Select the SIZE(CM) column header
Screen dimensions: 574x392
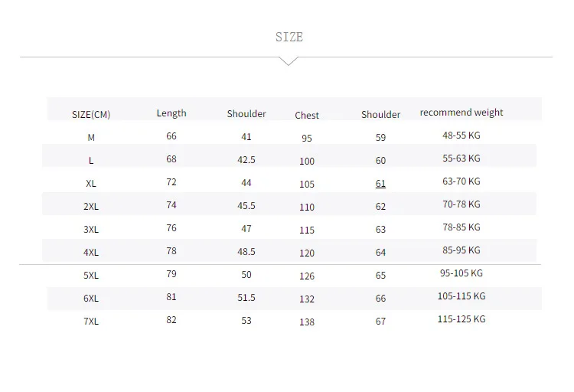tap(91, 115)
